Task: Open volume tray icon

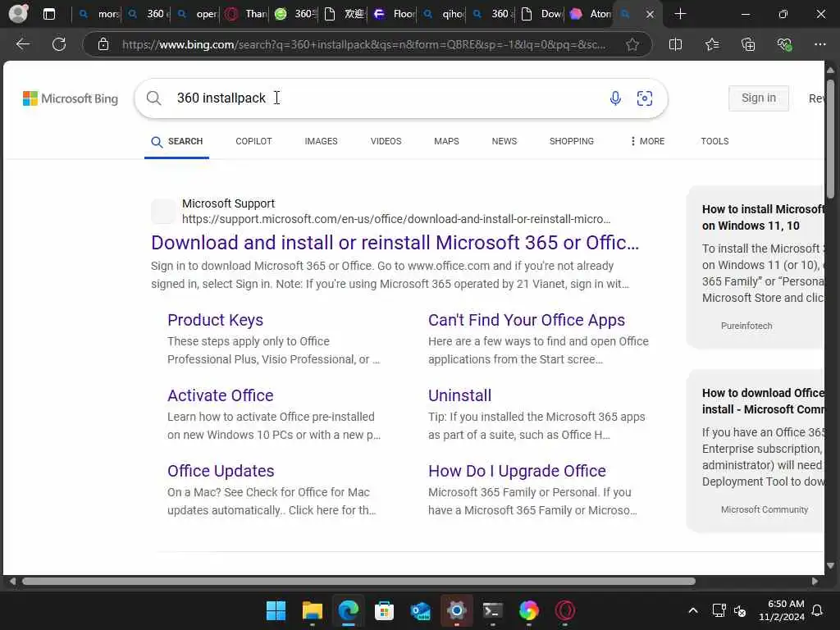Action: [740, 610]
